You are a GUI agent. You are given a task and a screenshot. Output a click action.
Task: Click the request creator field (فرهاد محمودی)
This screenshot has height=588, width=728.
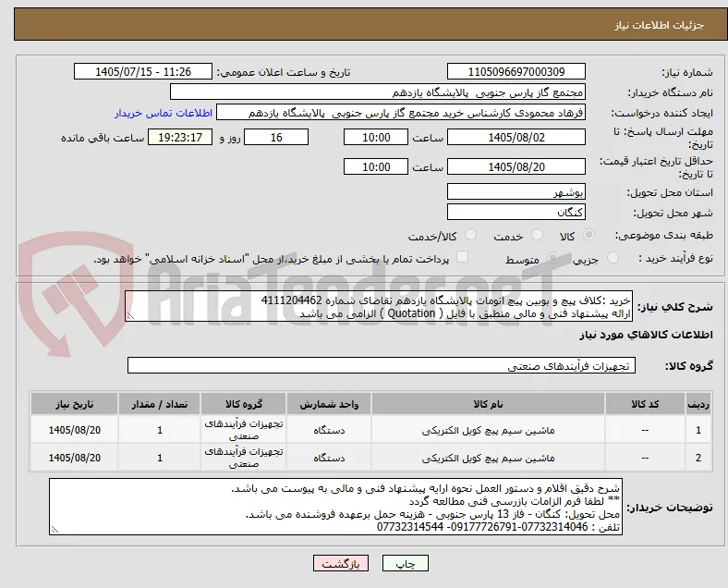coord(401,113)
